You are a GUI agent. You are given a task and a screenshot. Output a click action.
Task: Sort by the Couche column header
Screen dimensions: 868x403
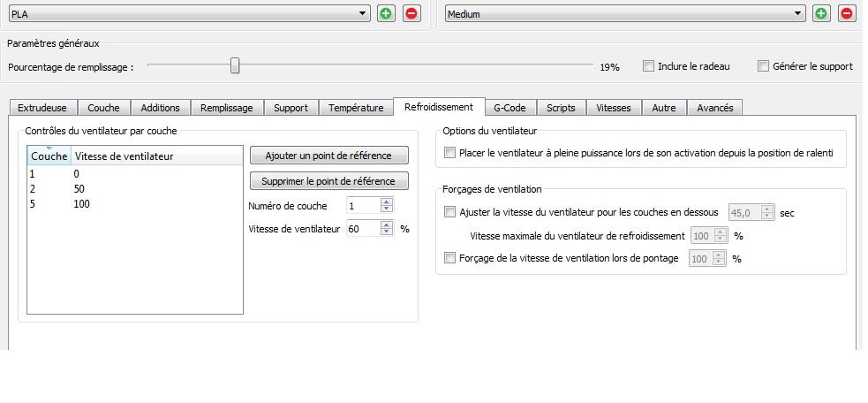[49, 156]
